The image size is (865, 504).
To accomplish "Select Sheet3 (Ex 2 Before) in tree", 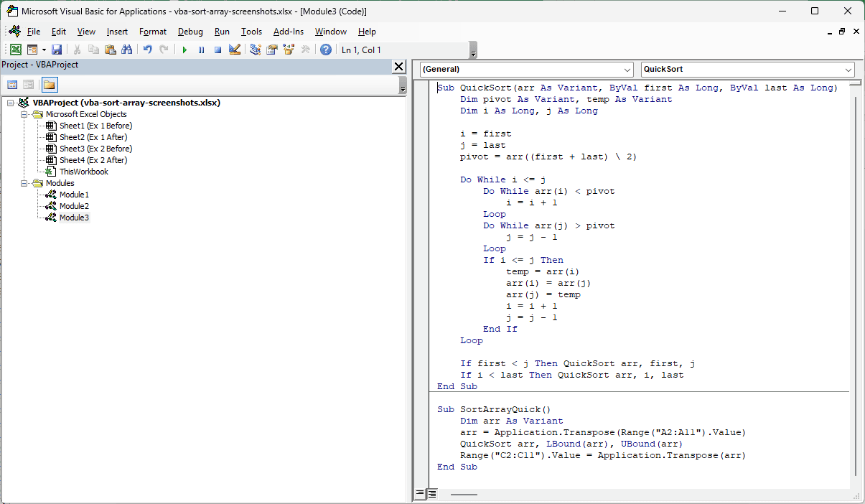I will click(x=95, y=149).
